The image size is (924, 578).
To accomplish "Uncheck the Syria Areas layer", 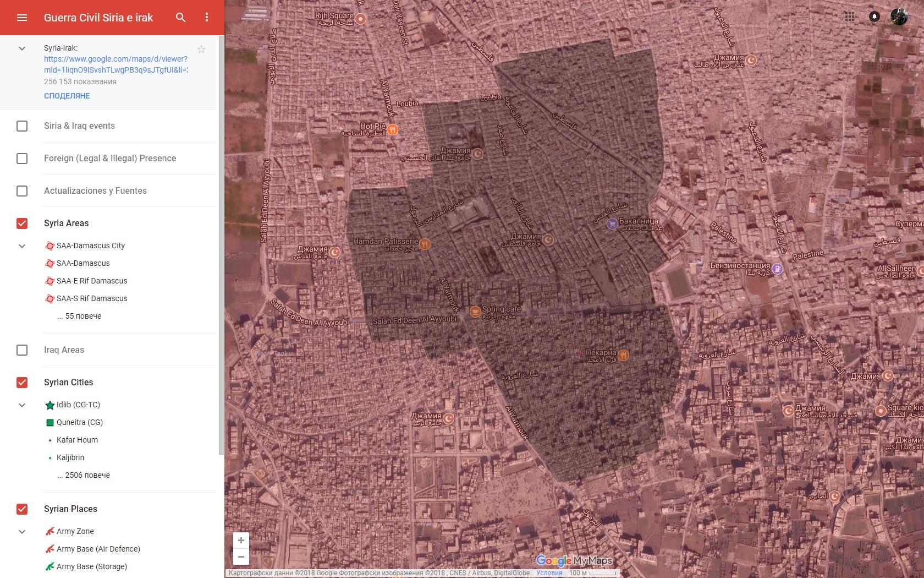I will tap(22, 223).
